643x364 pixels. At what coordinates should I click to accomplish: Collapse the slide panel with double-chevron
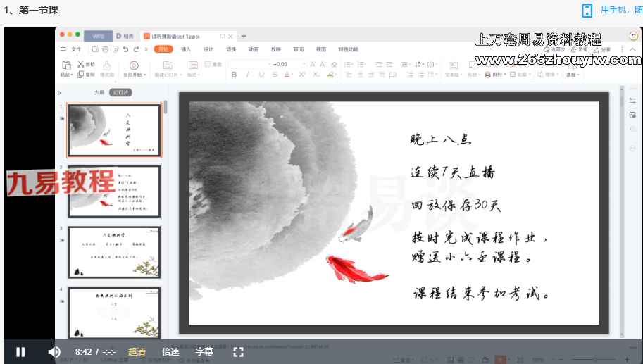coord(60,93)
